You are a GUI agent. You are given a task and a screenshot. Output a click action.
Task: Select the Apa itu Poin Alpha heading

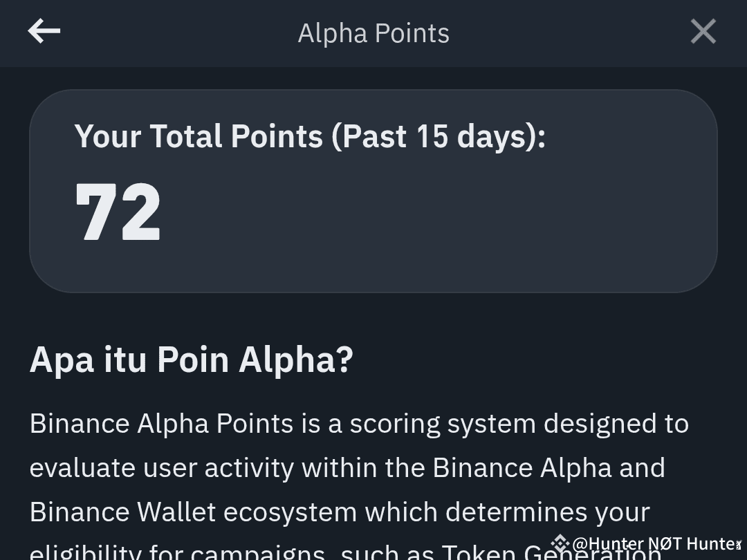[x=192, y=360]
